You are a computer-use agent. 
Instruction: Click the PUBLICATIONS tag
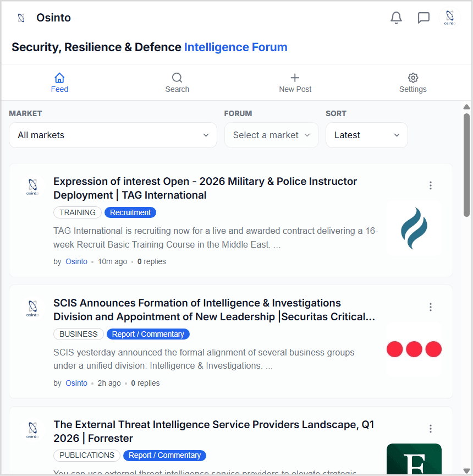pos(87,455)
